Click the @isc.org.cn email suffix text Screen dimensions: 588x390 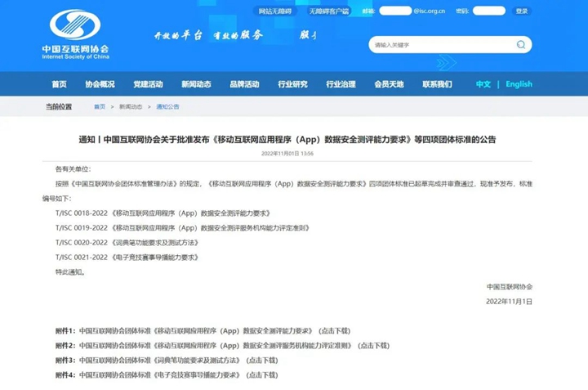(x=429, y=11)
